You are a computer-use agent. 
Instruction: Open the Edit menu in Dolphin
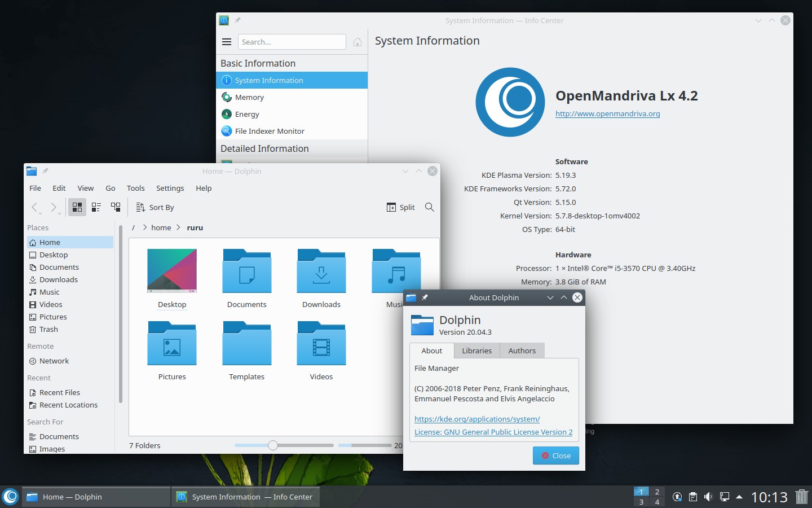pos(59,188)
